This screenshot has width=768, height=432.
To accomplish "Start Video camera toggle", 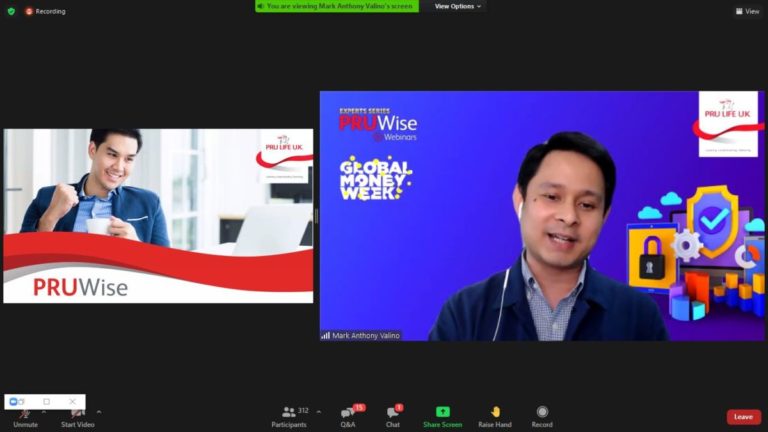I will coord(77,419).
